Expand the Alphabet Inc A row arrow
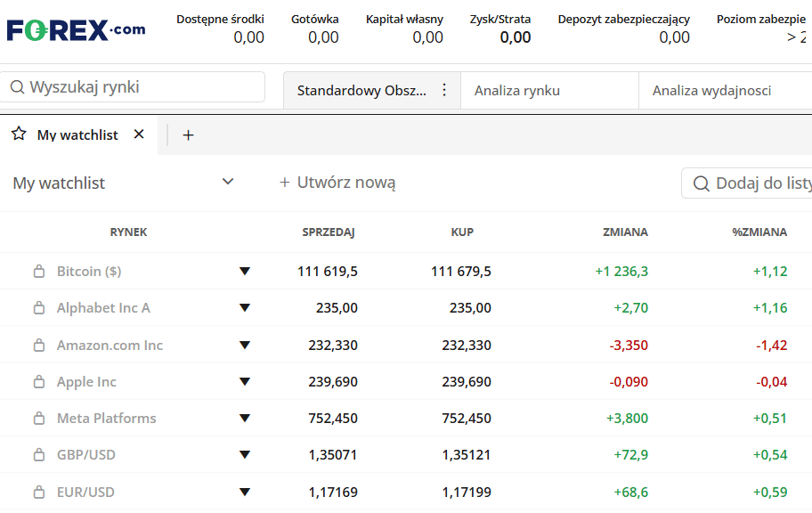The height and width of the screenshot is (513, 812). 245,308
